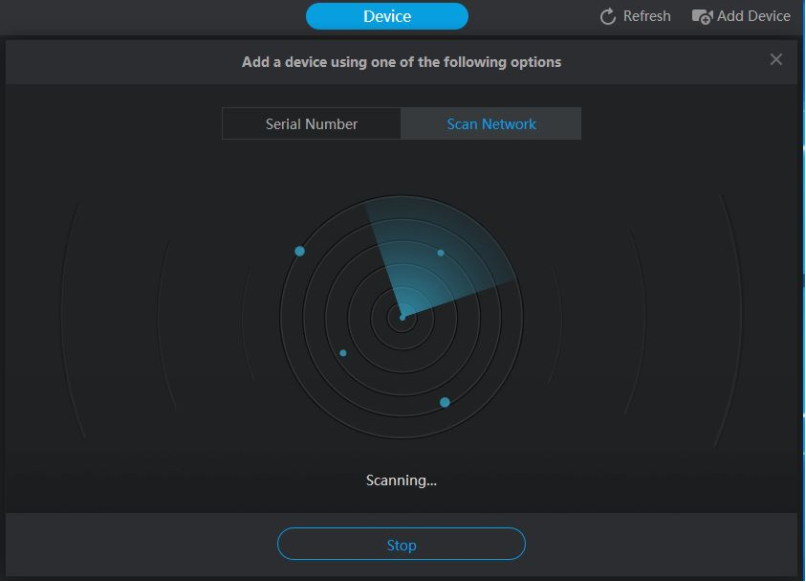Click the lower-left small radar device dot
The width and height of the screenshot is (806, 582).
coord(343,353)
